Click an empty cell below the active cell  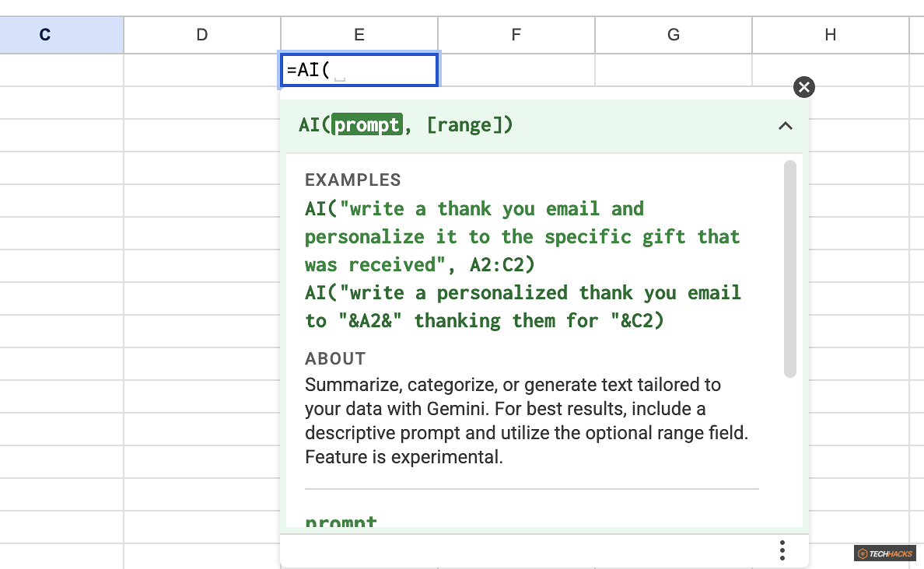pyautogui.click(x=202, y=101)
